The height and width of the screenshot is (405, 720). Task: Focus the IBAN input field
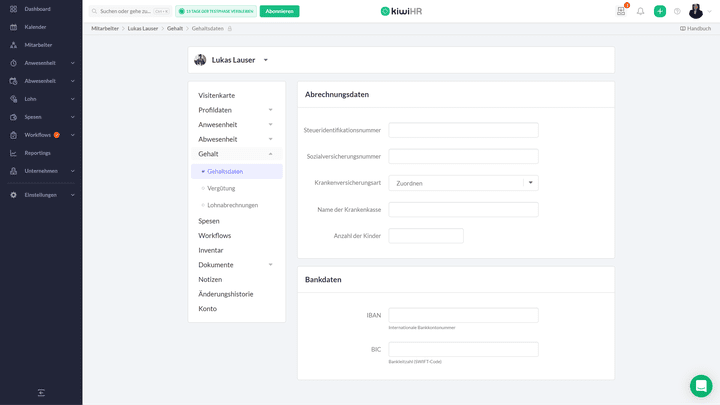pos(463,315)
